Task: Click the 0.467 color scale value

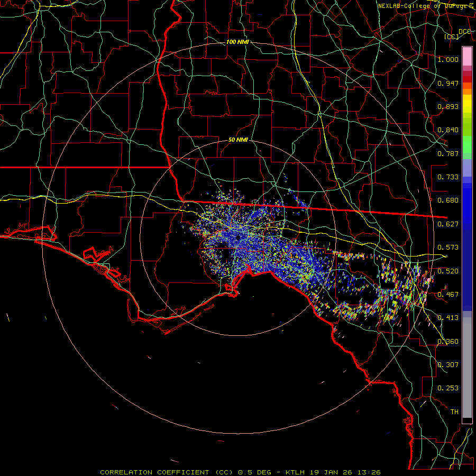Action: coord(448,294)
